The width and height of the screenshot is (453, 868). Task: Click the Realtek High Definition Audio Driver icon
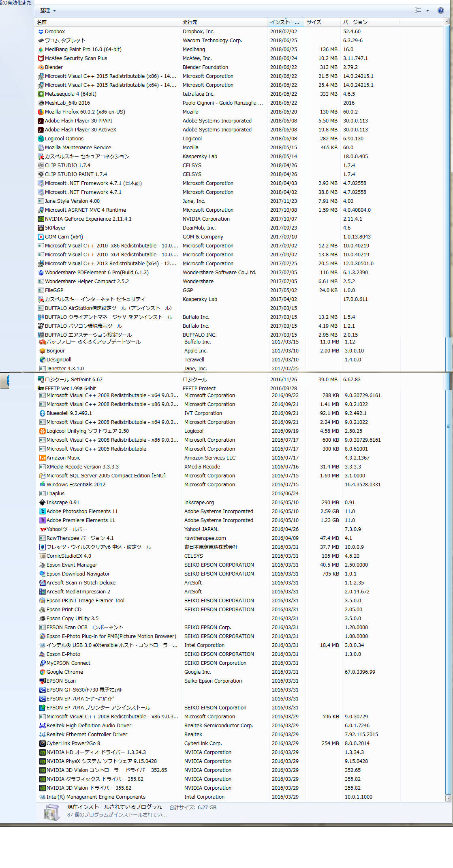pyautogui.click(x=42, y=726)
